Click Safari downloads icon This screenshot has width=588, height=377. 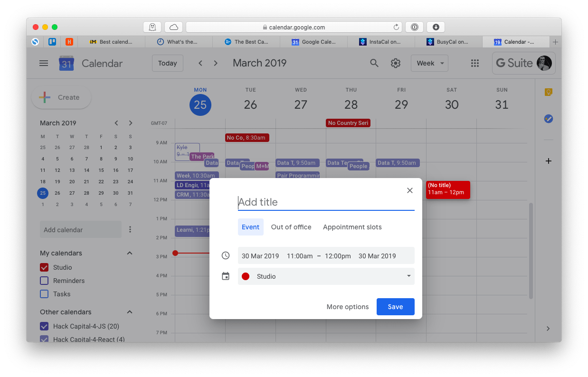point(436,27)
